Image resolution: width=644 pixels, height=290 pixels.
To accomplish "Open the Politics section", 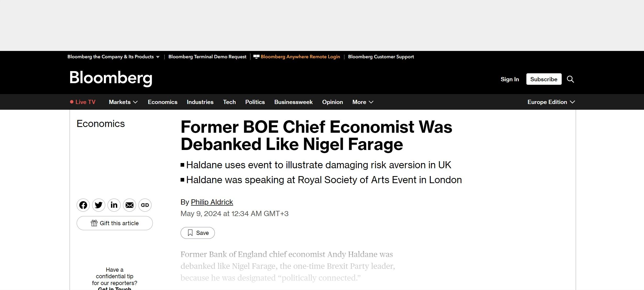I will pos(255,102).
